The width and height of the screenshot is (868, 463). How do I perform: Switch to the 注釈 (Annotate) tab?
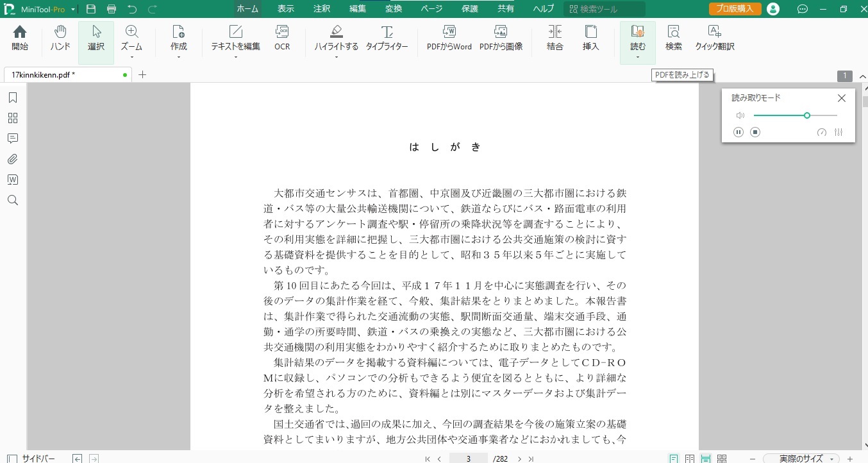322,9
